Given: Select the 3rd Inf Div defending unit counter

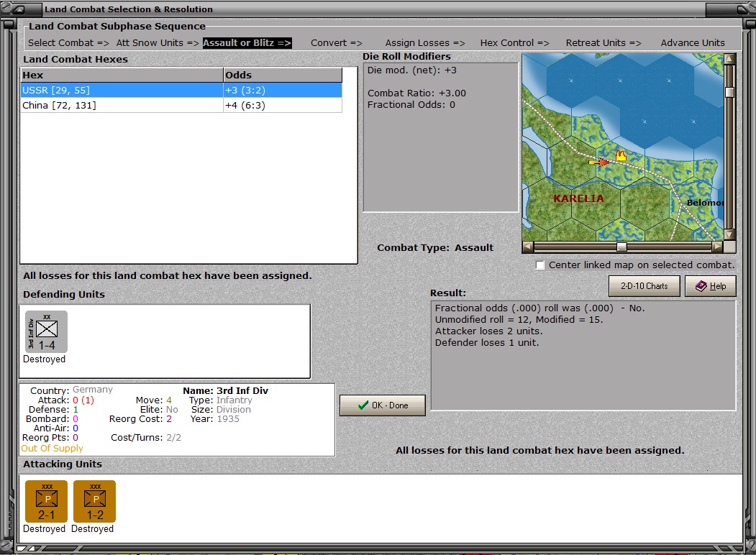Looking at the screenshot, I should coord(47,331).
